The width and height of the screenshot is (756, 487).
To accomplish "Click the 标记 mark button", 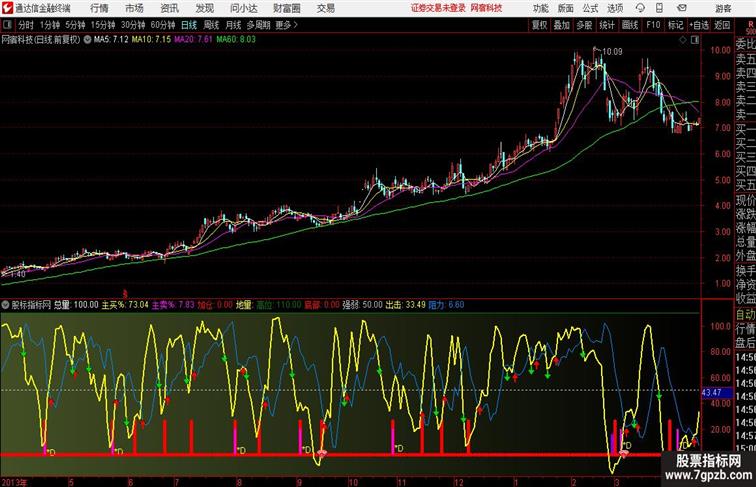I will pos(675,25).
